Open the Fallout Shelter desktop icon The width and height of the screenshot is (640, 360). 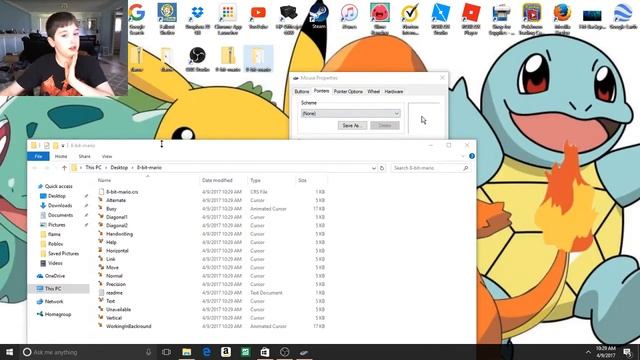tap(167, 18)
